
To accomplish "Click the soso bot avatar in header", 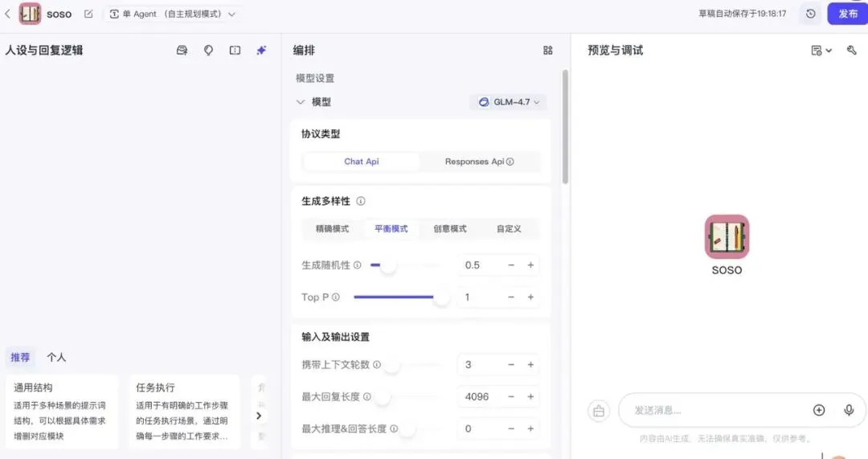I will [30, 14].
